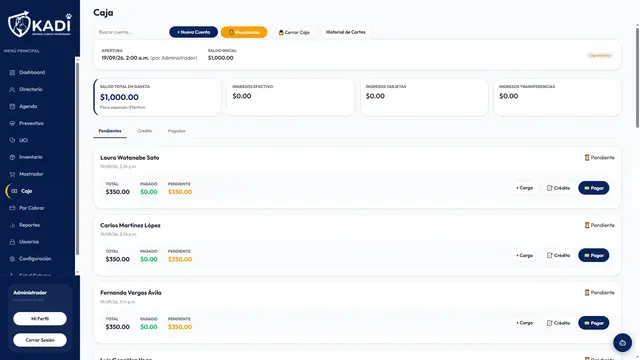Image resolution: width=640 pixels, height=360 pixels.
Task: Open the UCI stethoscope icon
Action: tap(12, 140)
